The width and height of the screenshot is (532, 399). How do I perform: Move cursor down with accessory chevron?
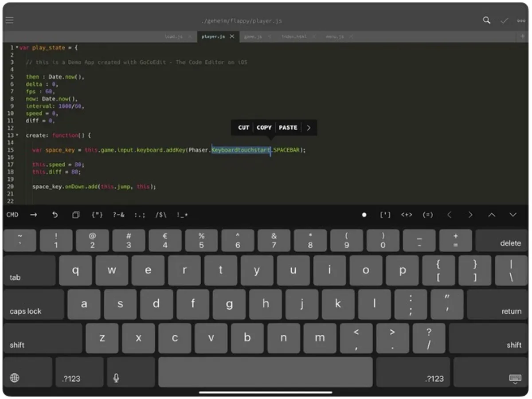513,215
